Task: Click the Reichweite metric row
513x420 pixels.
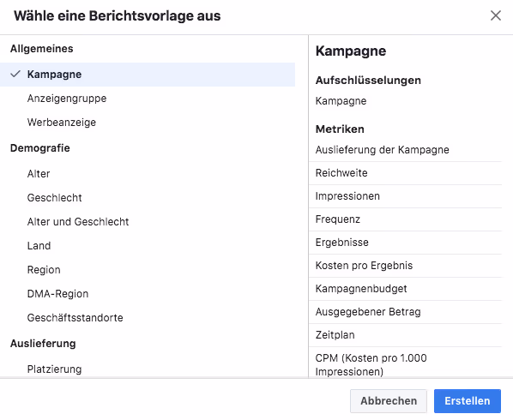Action: coord(406,173)
